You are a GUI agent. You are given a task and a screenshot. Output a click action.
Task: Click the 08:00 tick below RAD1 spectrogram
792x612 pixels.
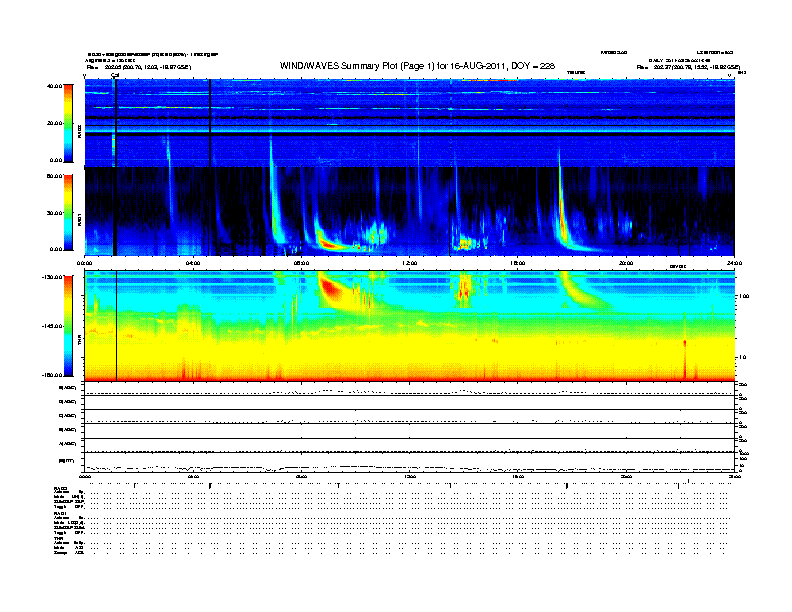click(x=301, y=263)
